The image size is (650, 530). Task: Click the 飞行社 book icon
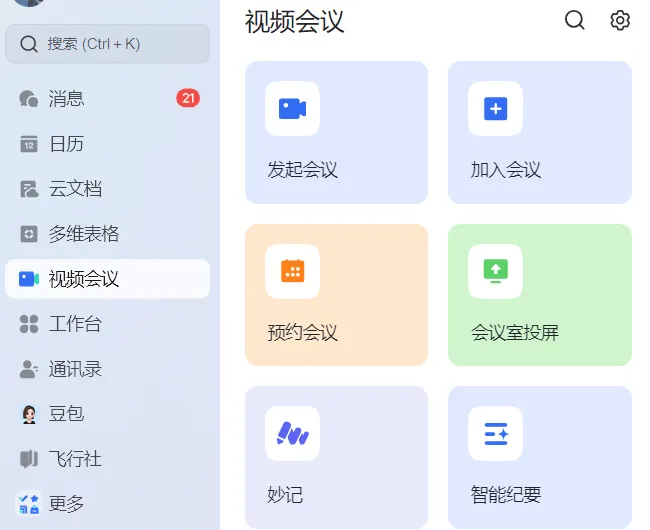pos(29,459)
